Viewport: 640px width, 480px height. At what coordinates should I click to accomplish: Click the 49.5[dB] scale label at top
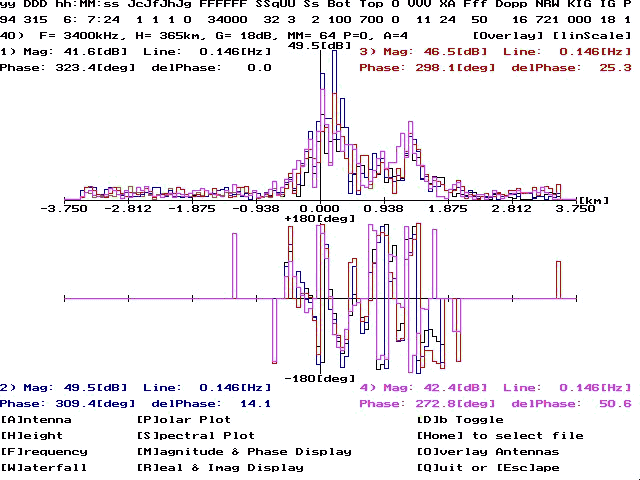(320, 45)
